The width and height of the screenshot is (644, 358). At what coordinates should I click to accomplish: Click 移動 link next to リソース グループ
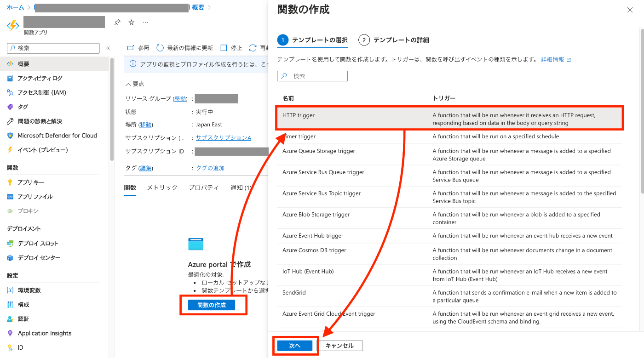pyautogui.click(x=180, y=99)
